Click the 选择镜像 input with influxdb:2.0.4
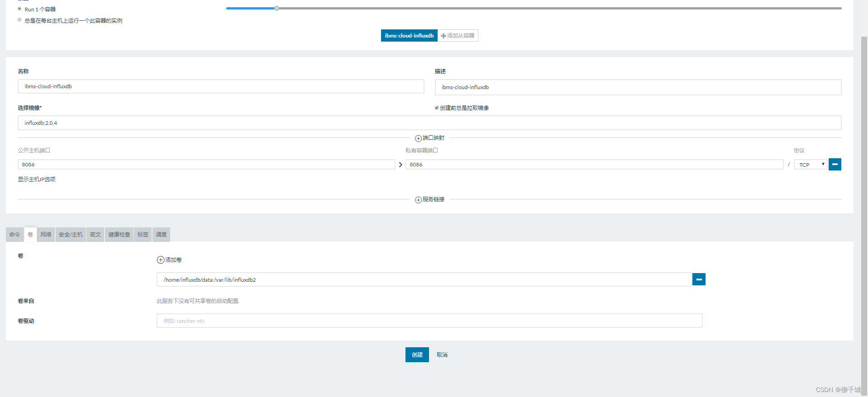868x397 pixels. point(429,123)
